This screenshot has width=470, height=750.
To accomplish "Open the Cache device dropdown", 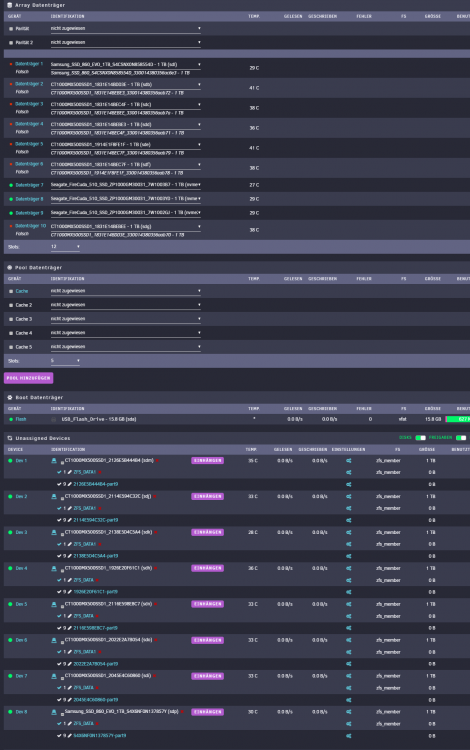I will point(125,291).
